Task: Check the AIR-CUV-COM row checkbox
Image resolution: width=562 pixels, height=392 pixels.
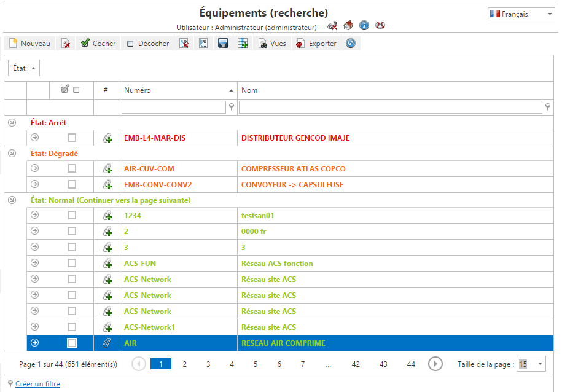Action: [72, 168]
